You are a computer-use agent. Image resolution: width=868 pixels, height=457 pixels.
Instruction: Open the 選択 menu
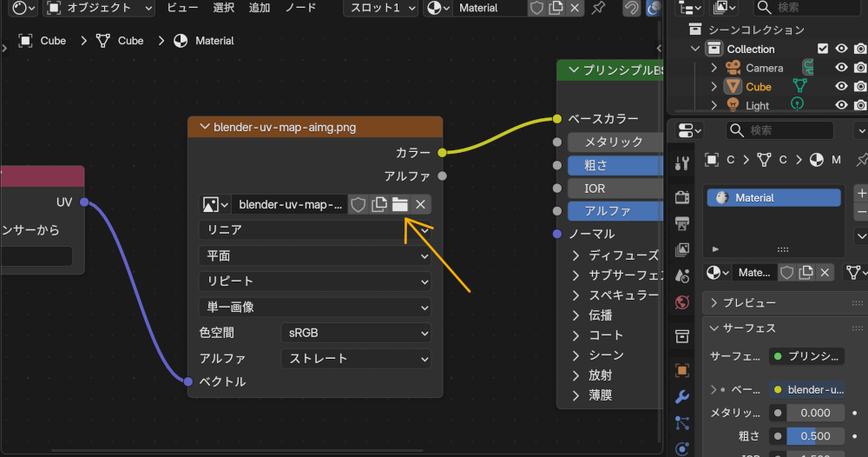tap(224, 8)
